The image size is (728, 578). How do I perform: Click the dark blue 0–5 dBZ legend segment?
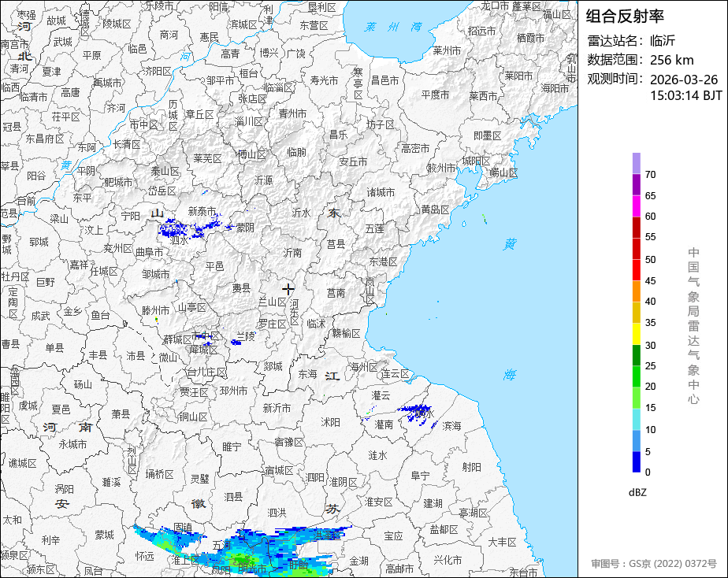click(636, 462)
